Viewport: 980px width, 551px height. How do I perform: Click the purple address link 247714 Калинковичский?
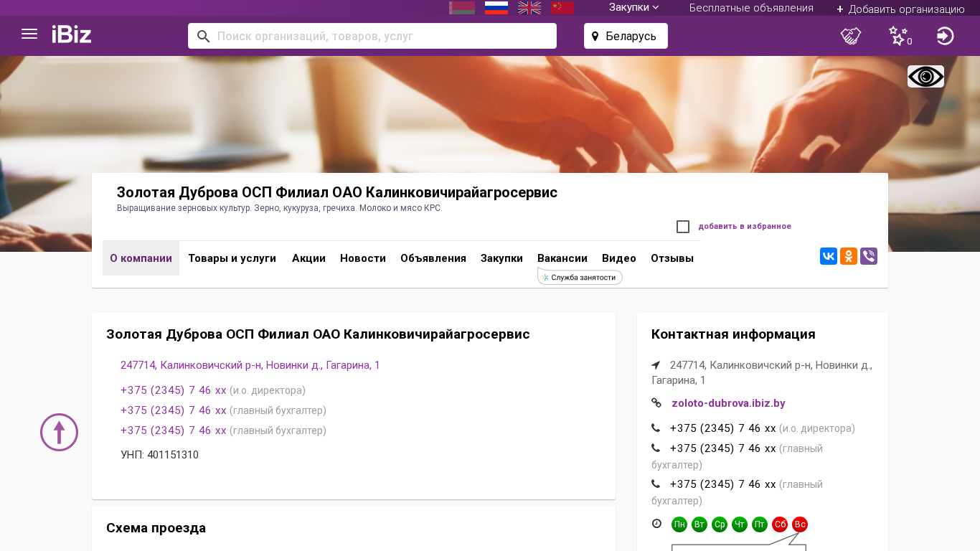(250, 365)
